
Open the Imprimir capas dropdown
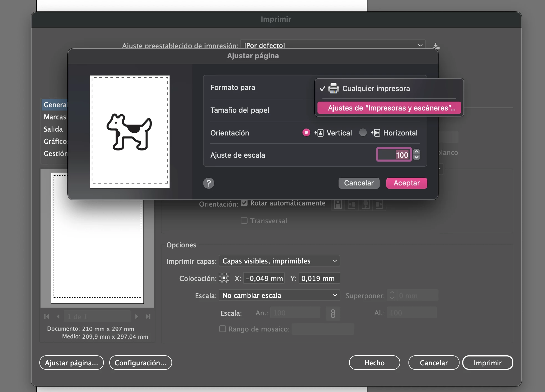(279, 261)
